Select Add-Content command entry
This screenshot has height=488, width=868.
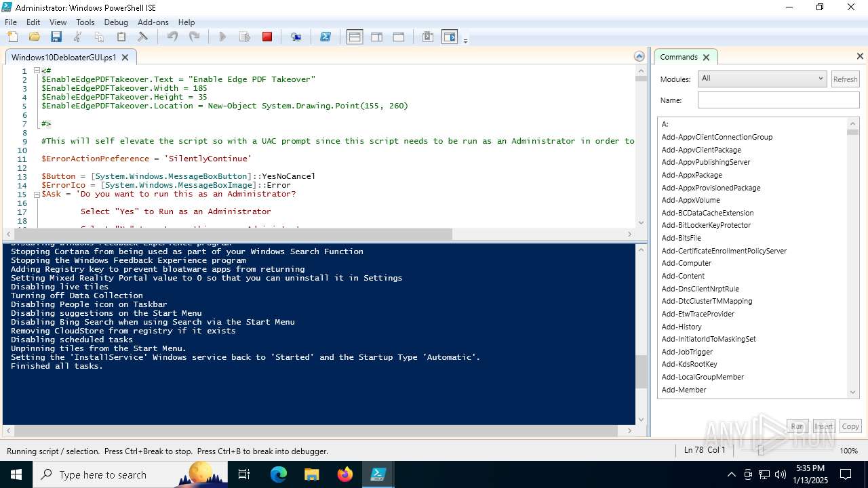(x=683, y=276)
